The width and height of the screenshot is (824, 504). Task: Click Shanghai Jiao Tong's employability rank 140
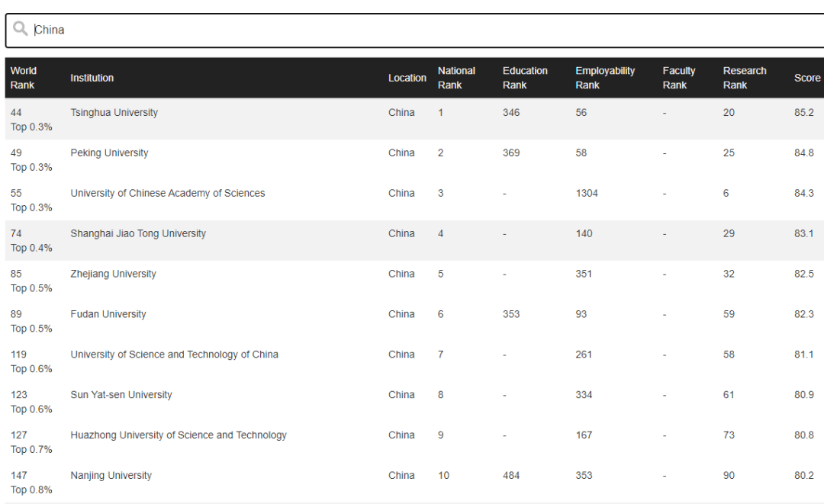point(584,233)
